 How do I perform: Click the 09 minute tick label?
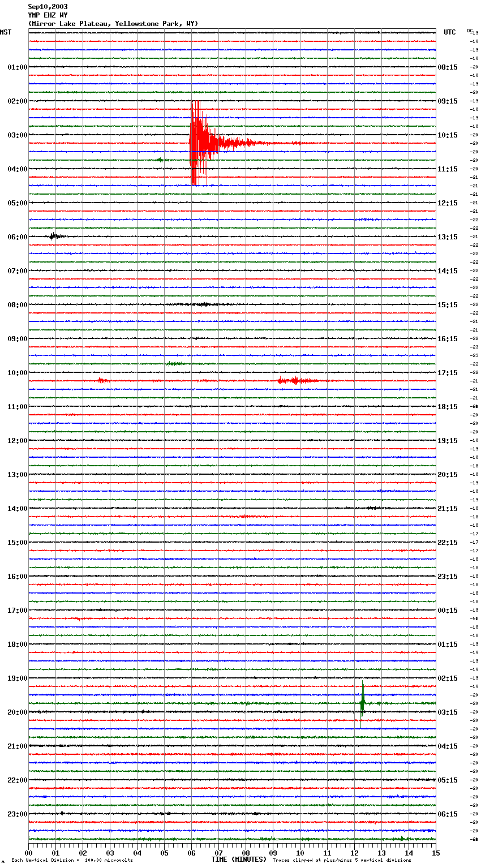click(273, 853)
